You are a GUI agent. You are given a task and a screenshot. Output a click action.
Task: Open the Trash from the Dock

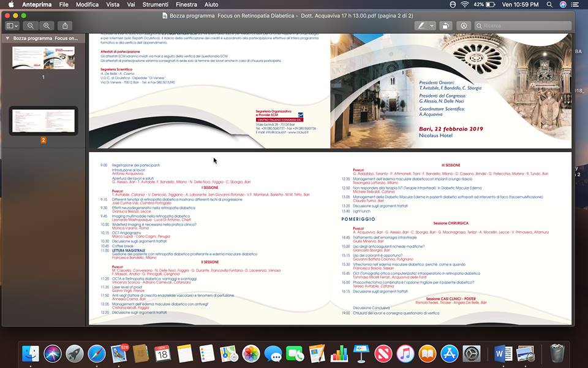[557, 353]
